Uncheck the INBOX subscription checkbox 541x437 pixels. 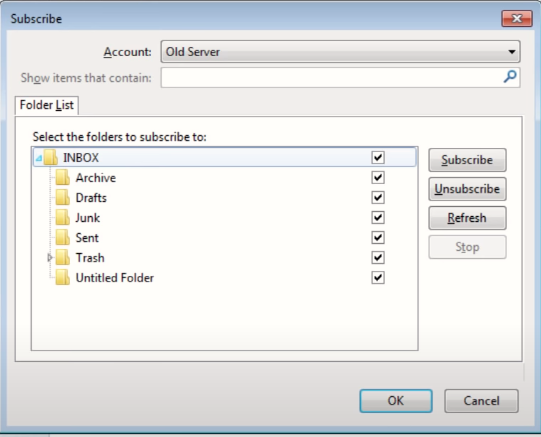click(378, 158)
